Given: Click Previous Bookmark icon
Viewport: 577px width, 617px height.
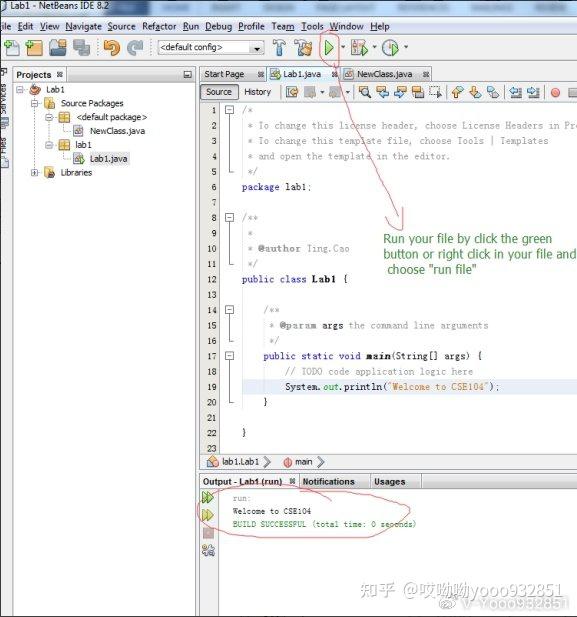Looking at the screenshot, I should (x=457, y=92).
